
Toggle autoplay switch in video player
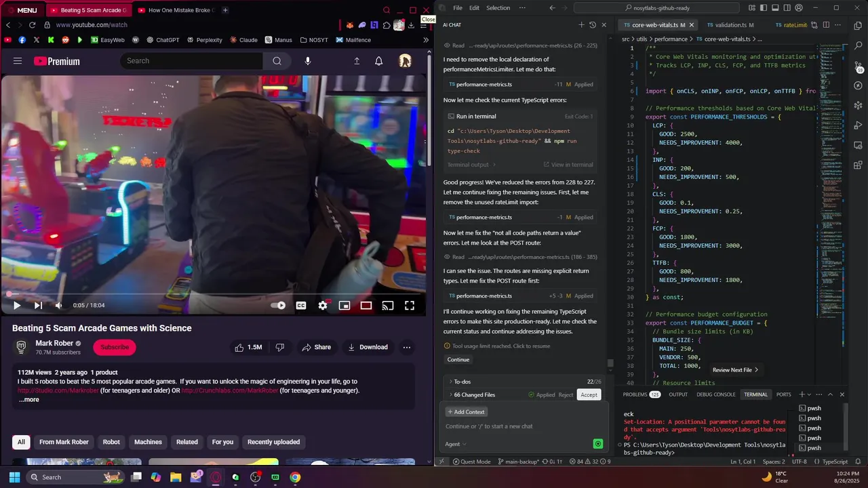(278, 306)
